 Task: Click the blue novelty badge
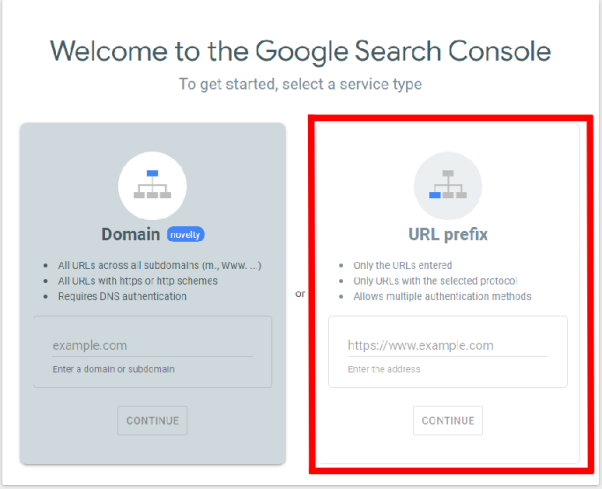[185, 235]
